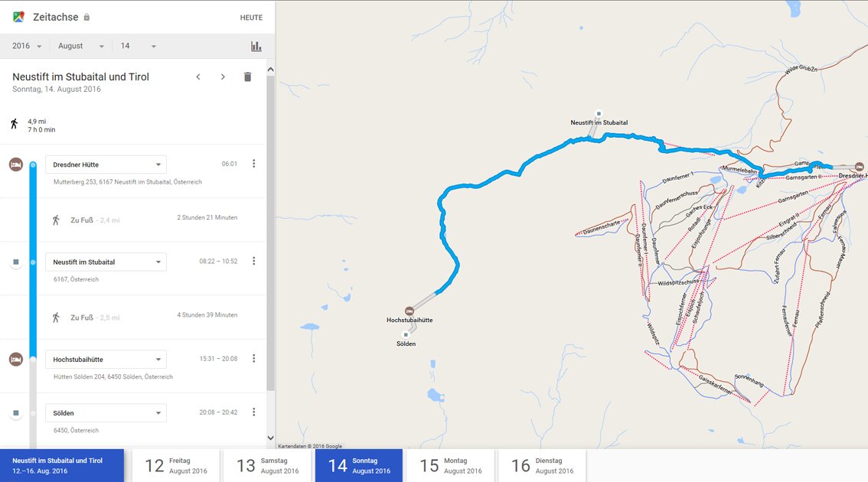
Task: Open more options for the Sölden entry
Action: tap(253, 412)
